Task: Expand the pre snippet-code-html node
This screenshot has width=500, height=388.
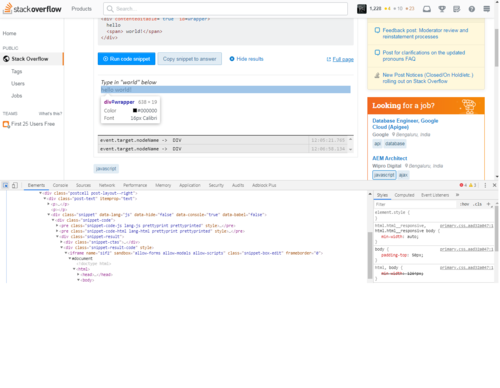Action: tap(57, 231)
